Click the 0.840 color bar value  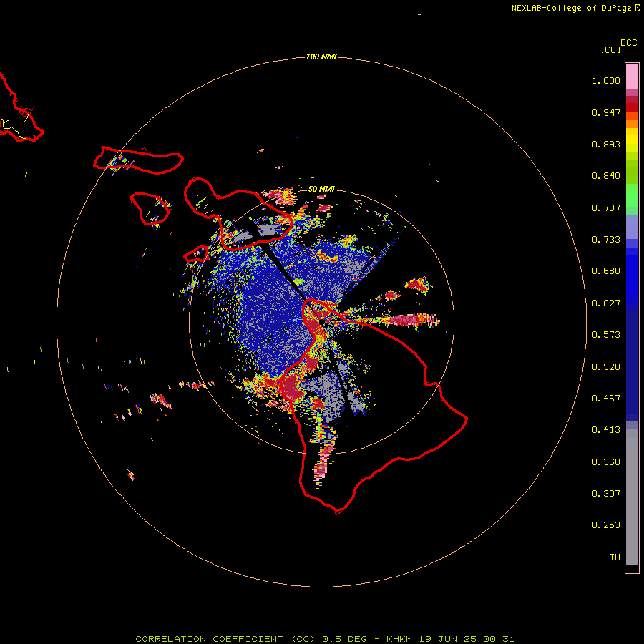click(606, 176)
